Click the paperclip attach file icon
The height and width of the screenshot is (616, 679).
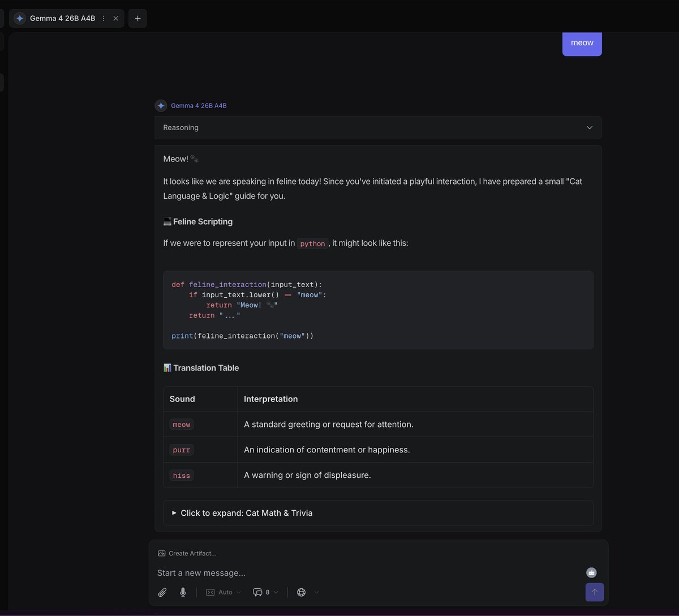[x=162, y=592]
